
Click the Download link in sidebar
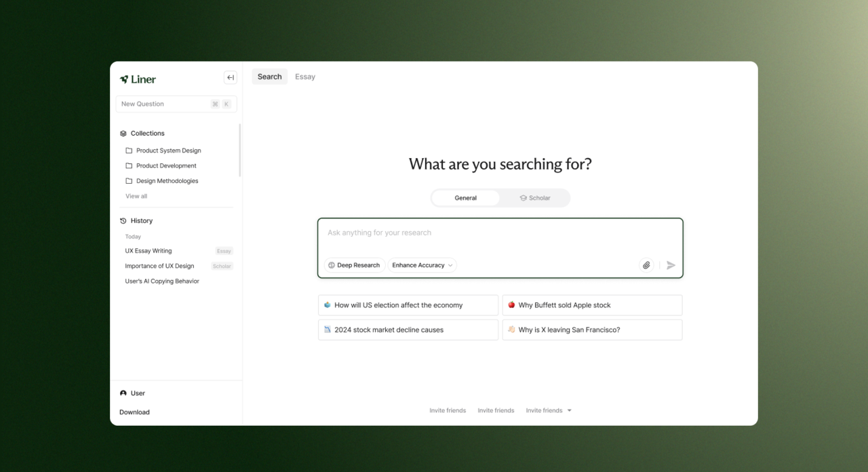click(134, 412)
